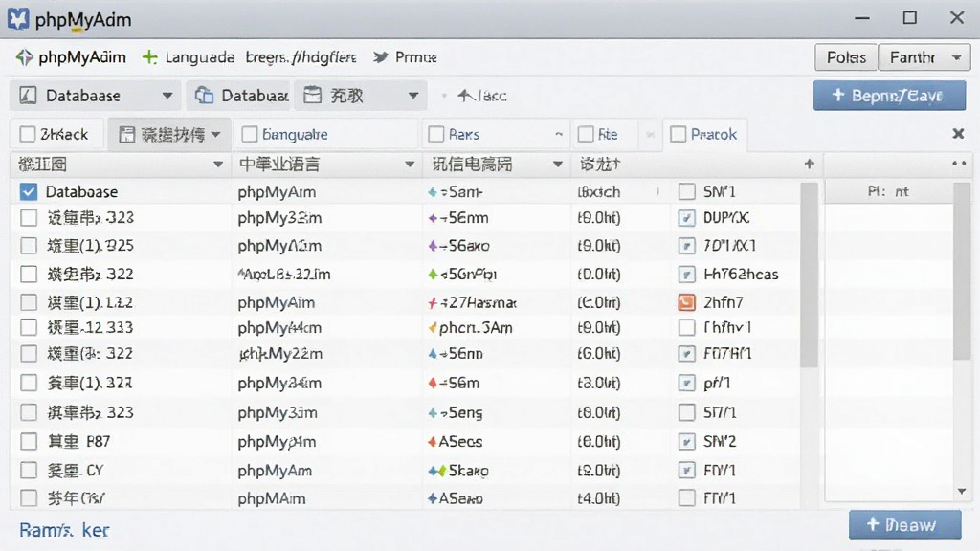Click the red icon beside -56m
The image size is (980, 551).
pos(433,383)
